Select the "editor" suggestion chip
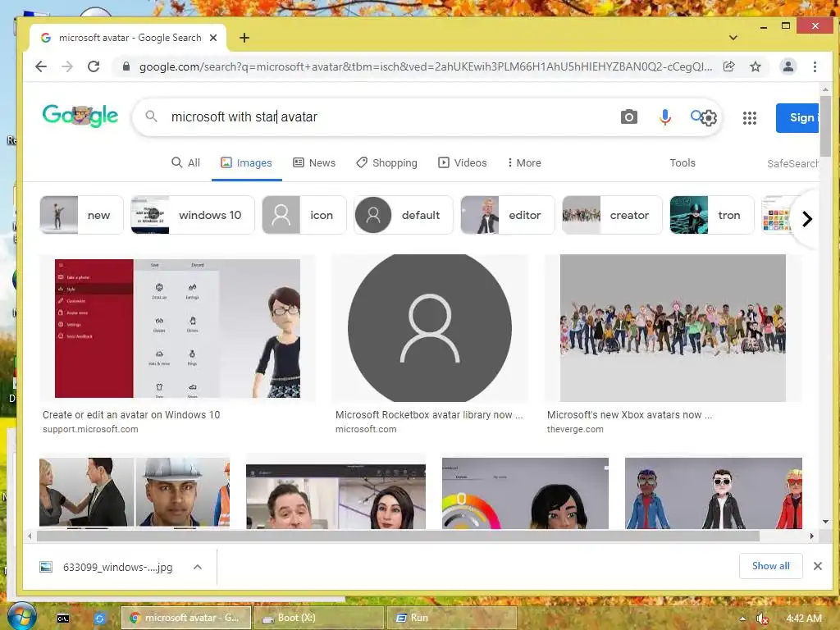840x630 pixels. 507,215
